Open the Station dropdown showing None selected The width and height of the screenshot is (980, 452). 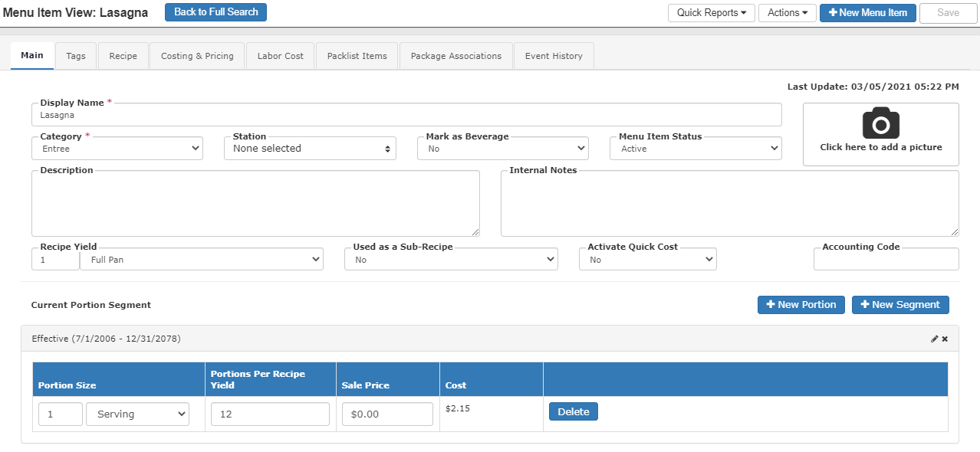(310, 149)
